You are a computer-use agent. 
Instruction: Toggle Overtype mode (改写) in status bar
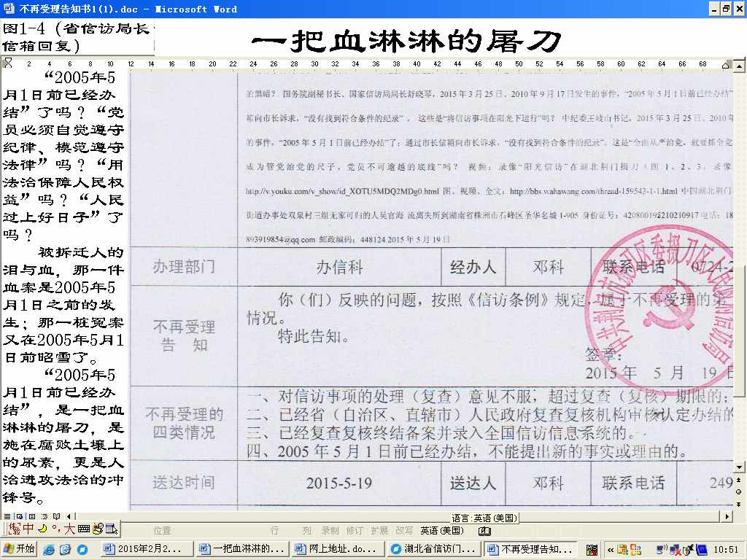pos(403,530)
